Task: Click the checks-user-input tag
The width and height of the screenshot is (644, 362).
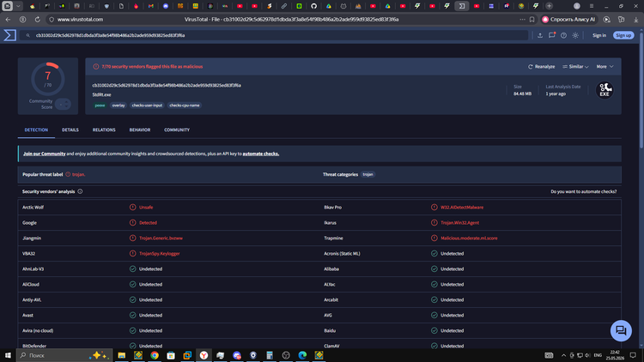Action: (x=147, y=106)
